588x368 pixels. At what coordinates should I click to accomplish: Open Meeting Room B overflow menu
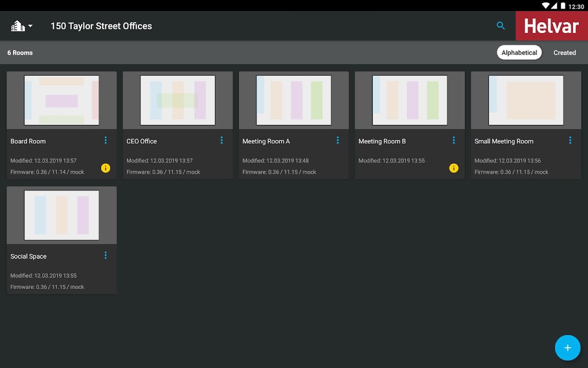click(454, 140)
